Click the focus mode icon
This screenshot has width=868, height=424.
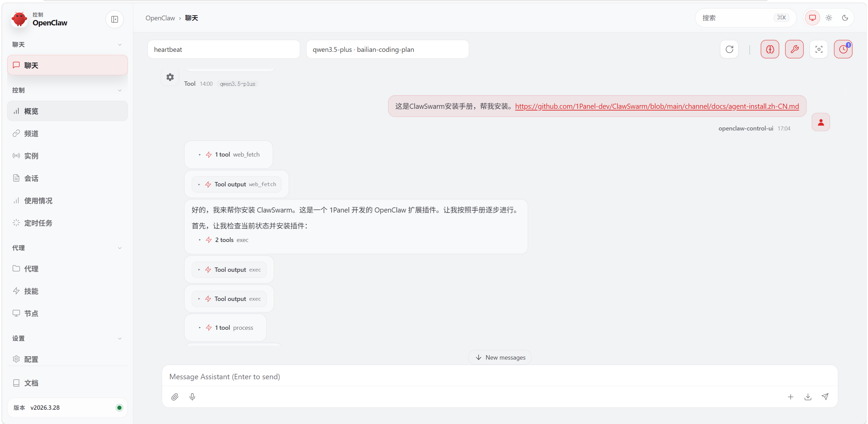point(818,49)
